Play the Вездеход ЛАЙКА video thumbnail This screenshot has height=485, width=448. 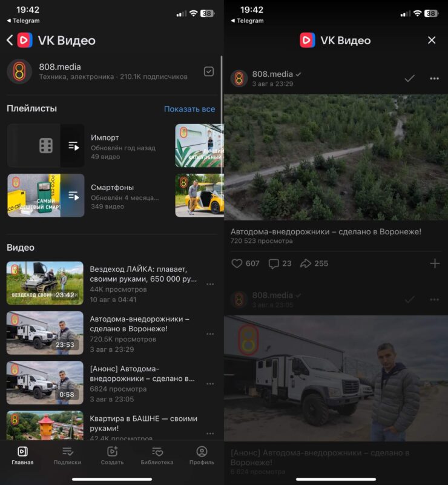point(45,283)
